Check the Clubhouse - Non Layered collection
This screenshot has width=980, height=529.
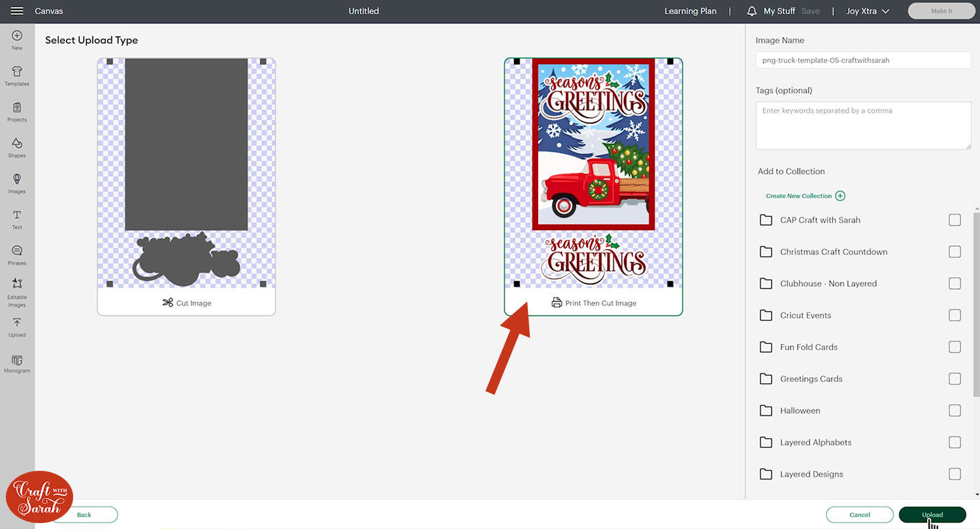[955, 283]
